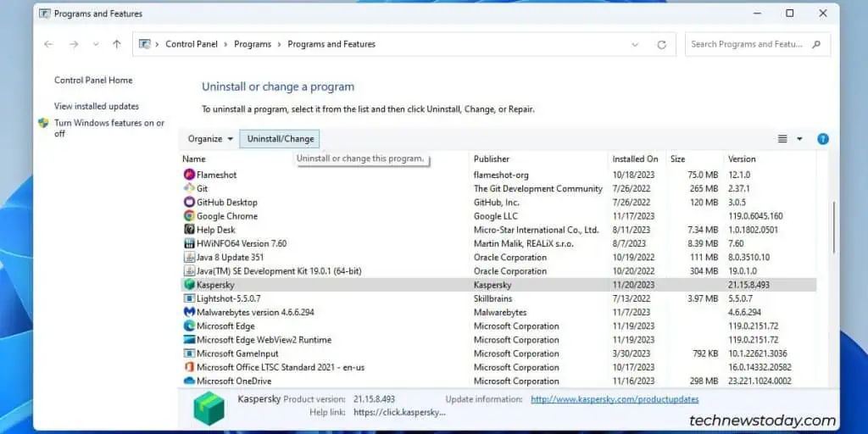Refresh the Programs and Features list
The image size is (868, 434).
[661, 45]
